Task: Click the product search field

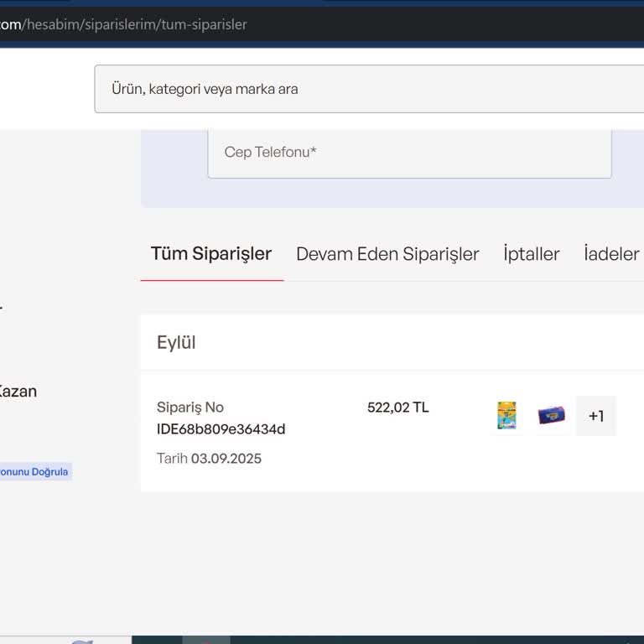Action: 369,89
